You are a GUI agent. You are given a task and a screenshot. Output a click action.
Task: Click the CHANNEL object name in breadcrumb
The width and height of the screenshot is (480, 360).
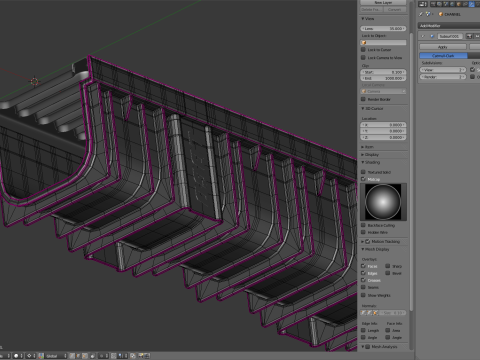pyautogui.click(x=452, y=14)
